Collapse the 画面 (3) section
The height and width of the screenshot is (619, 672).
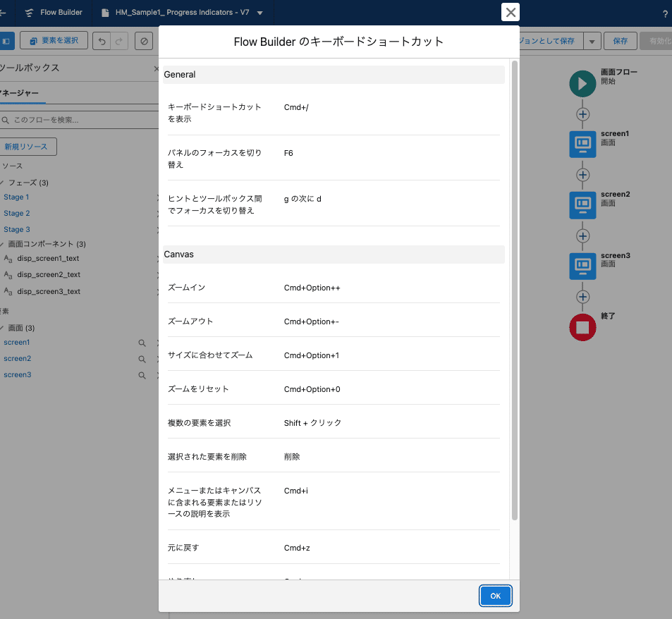(1, 328)
